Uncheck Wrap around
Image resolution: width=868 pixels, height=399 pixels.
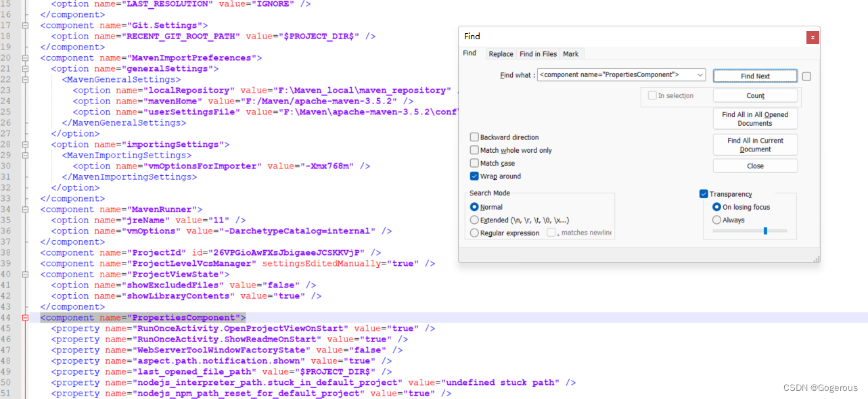(474, 176)
